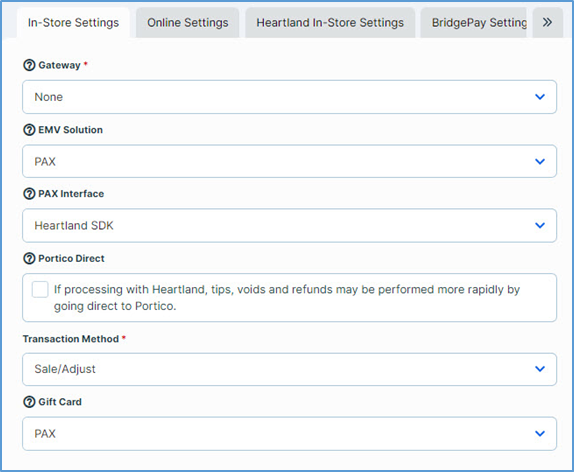The height and width of the screenshot is (472, 574).
Task: Select the In-Store Settings tab
Action: coord(73,23)
